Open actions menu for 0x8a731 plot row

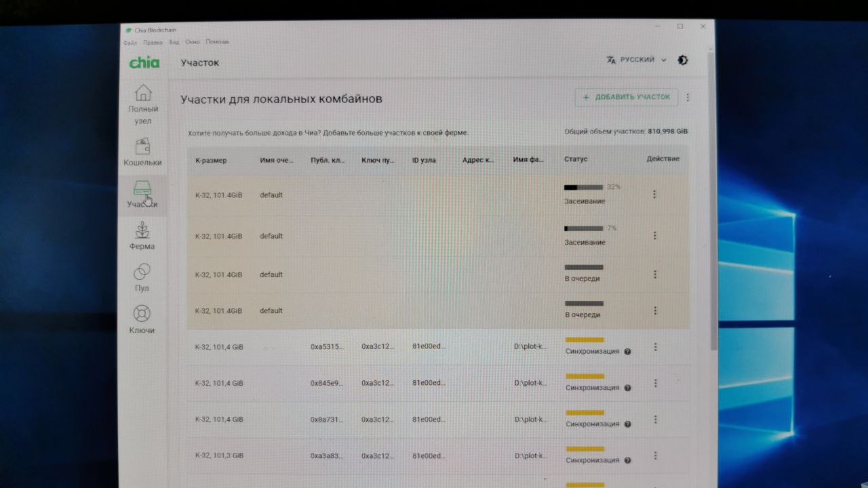click(656, 420)
